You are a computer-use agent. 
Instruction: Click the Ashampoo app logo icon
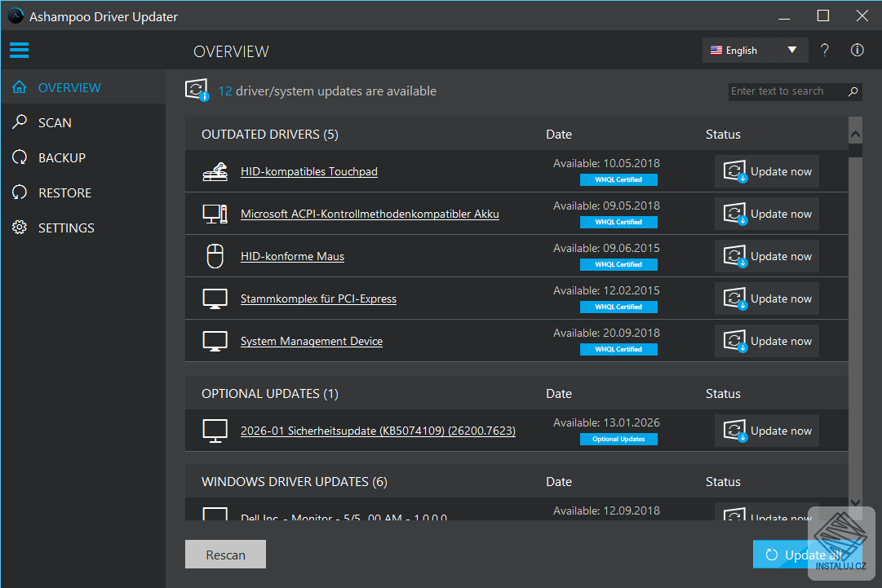(x=16, y=15)
